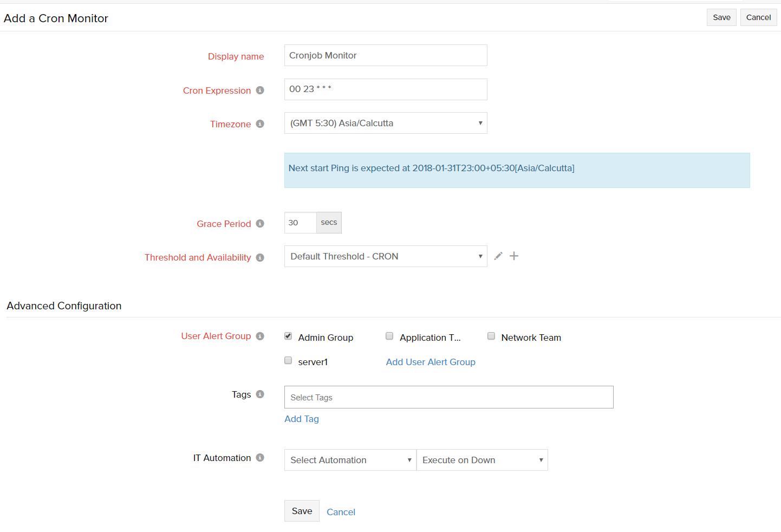
Task: Focus the Grace Period value field
Action: [301, 223]
